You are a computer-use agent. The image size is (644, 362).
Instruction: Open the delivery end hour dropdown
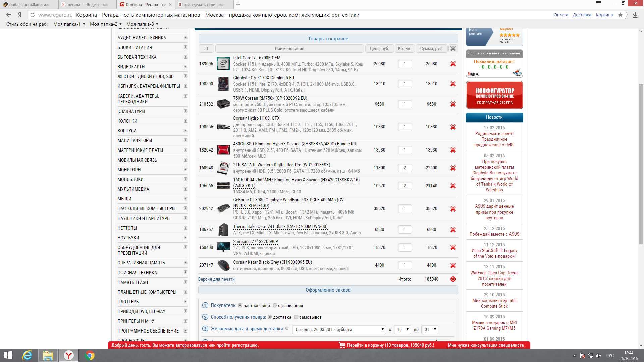tap(430, 329)
